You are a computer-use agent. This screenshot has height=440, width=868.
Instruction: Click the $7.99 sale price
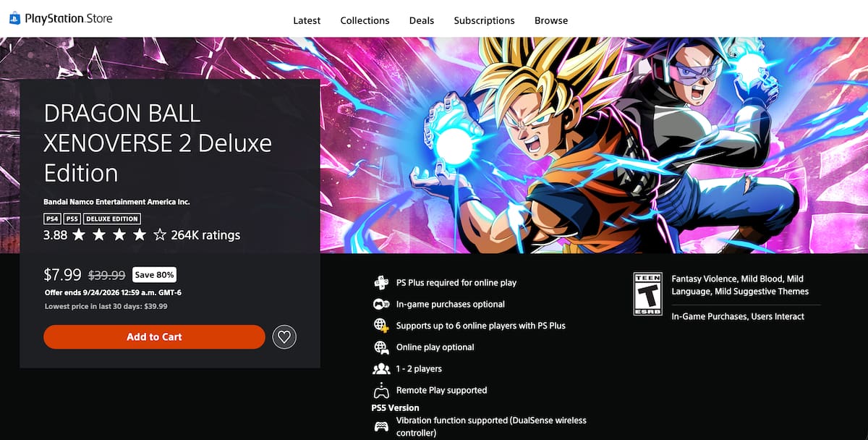(62, 275)
